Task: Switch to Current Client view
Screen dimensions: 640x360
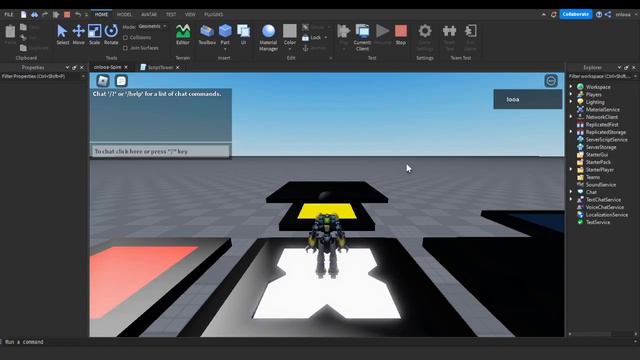Action: 362,37
